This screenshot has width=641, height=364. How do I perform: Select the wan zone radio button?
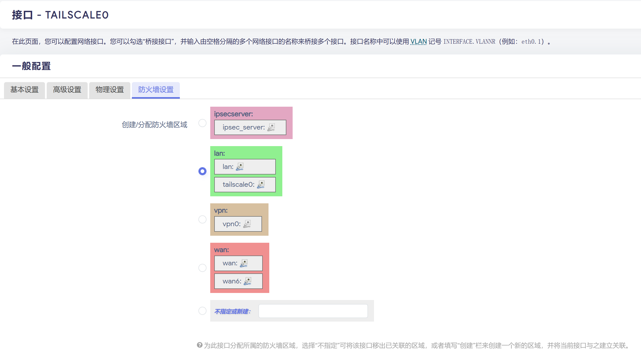point(202,268)
